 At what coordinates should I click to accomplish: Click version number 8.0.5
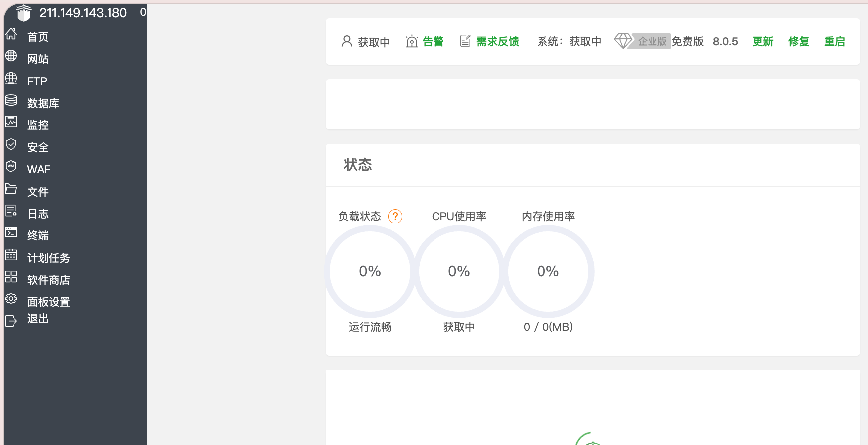[725, 42]
